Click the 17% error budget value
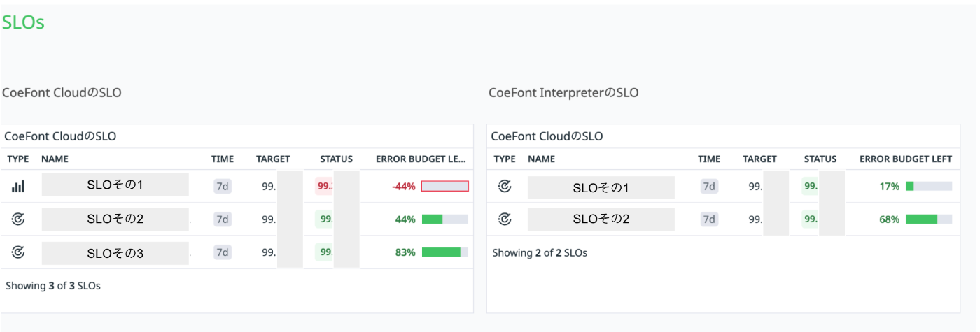 coord(890,187)
